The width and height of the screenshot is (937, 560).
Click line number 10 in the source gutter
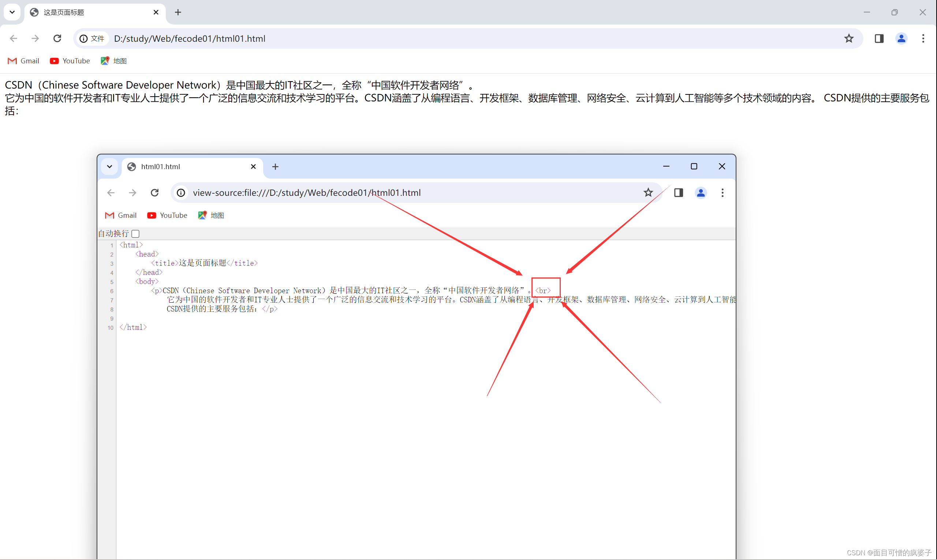pos(111,328)
